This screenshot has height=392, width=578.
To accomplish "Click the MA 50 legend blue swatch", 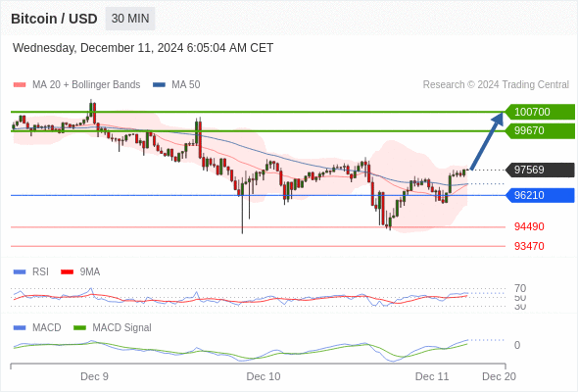I will coord(159,85).
